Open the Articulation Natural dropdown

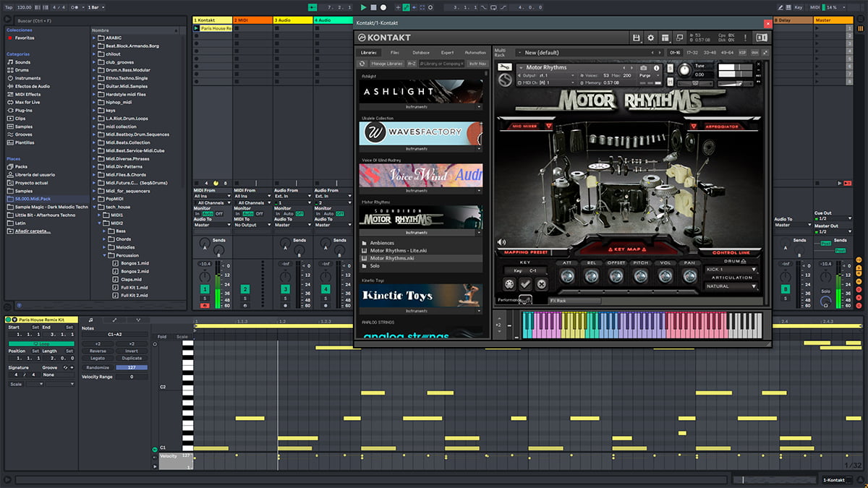click(x=731, y=286)
